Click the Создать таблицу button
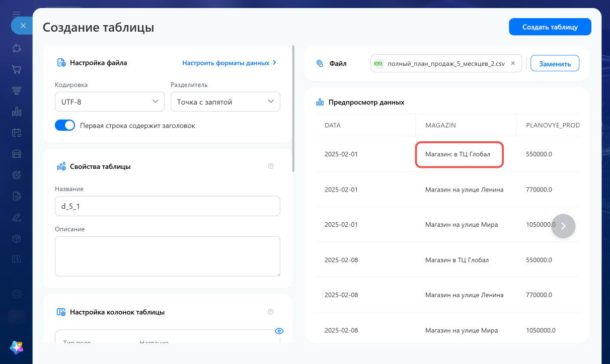 pyautogui.click(x=550, y=27)
